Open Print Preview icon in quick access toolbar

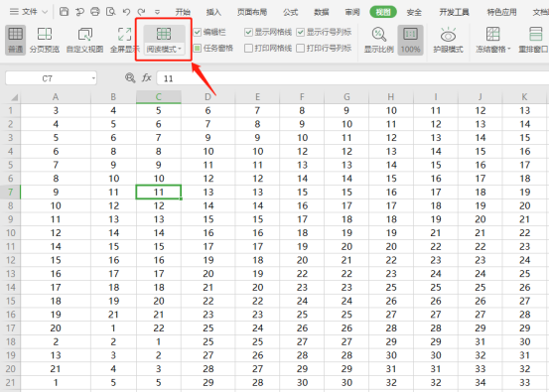click(x=111, y=12)
